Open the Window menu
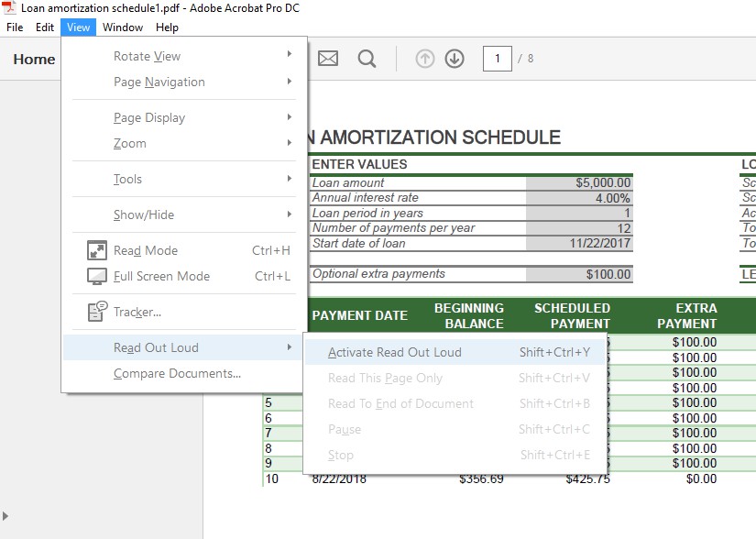 pos(123,27)
